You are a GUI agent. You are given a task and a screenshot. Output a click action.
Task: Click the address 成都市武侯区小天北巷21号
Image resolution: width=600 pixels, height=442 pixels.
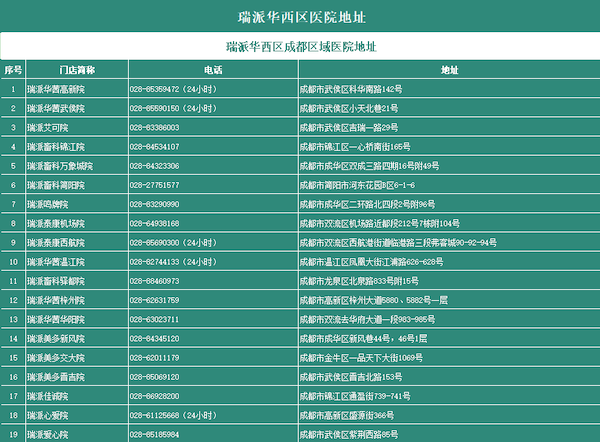coord(349,108)
